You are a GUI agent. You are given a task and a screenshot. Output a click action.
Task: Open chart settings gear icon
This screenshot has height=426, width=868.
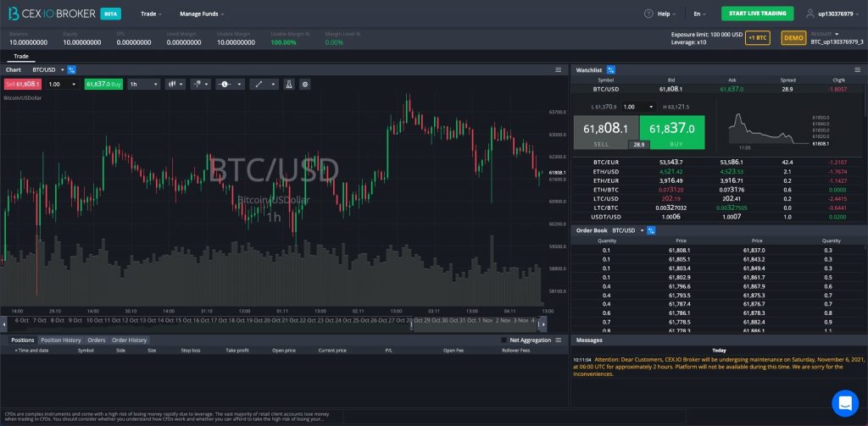click(x=304, y=84)
